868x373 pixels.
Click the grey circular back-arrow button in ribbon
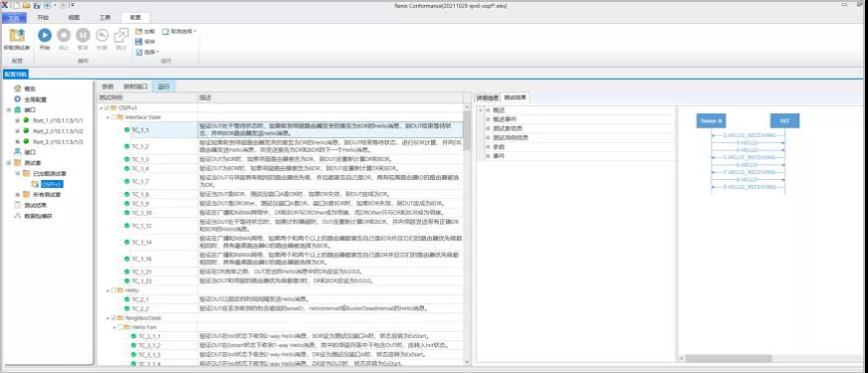102,36
